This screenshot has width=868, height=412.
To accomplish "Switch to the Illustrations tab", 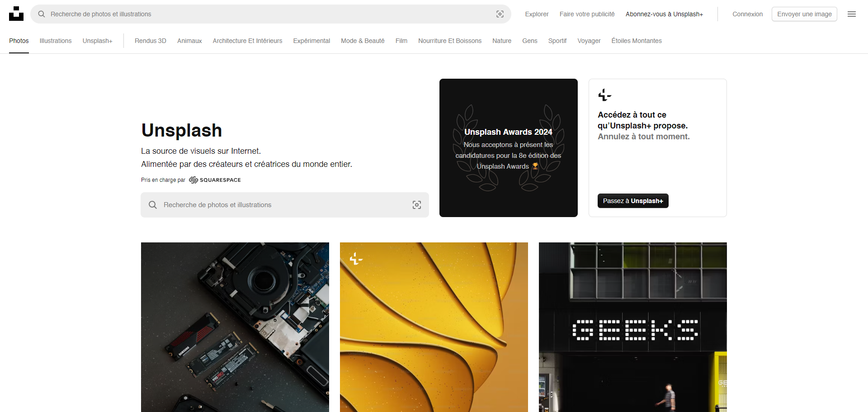I will 56,41.
